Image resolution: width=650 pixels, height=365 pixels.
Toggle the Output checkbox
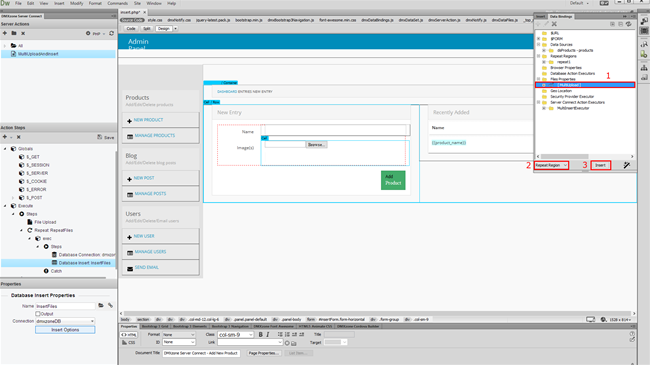38,314
